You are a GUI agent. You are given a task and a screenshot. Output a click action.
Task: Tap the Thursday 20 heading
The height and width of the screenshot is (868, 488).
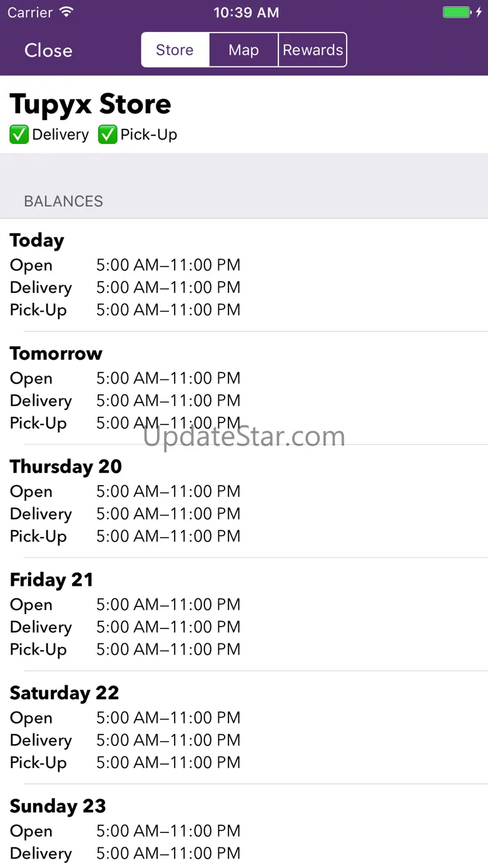tap(66, 467)
